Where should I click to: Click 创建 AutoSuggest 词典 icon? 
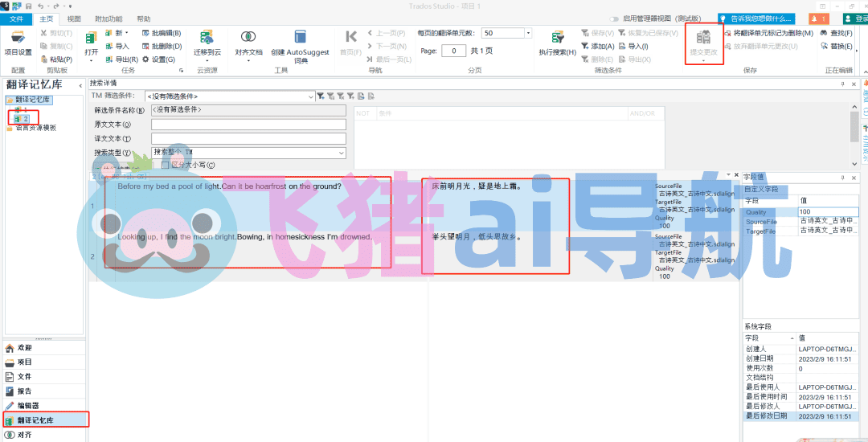[x=301, y=37]
